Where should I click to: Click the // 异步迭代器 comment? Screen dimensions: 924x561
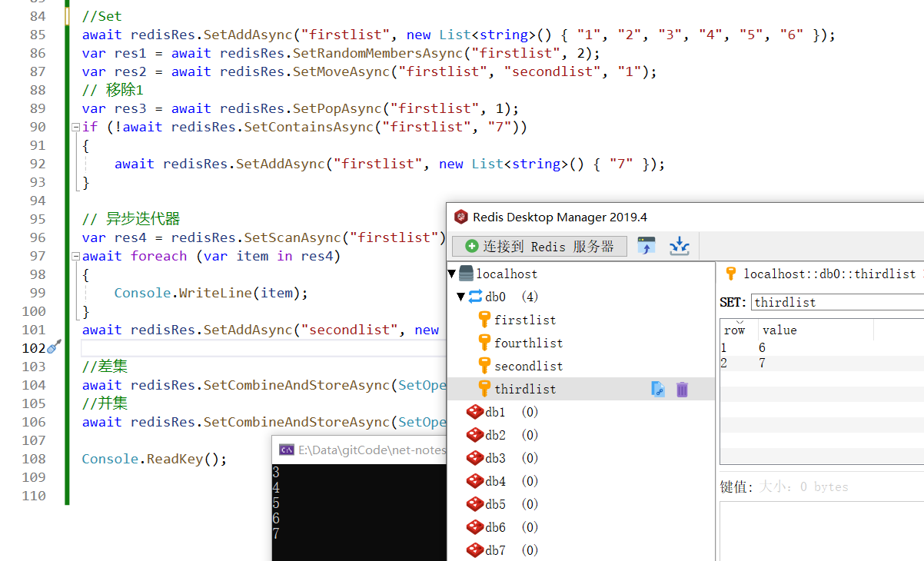tap(131, 219)
